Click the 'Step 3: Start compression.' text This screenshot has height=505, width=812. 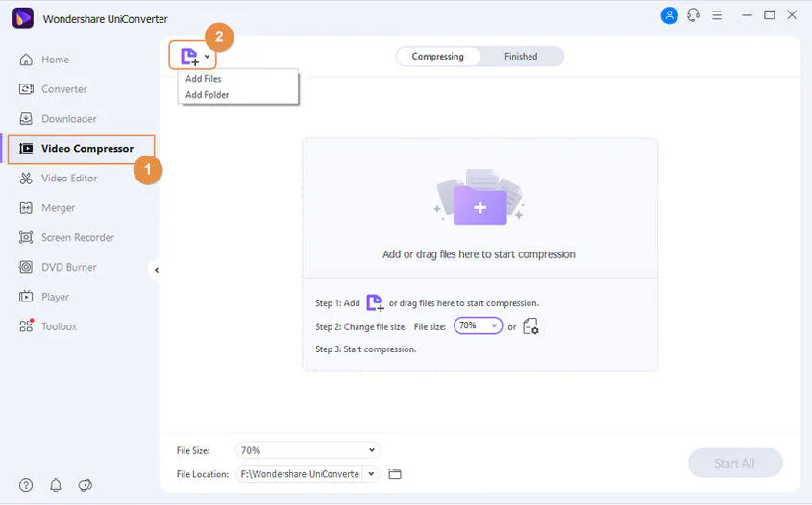point(365,349)
